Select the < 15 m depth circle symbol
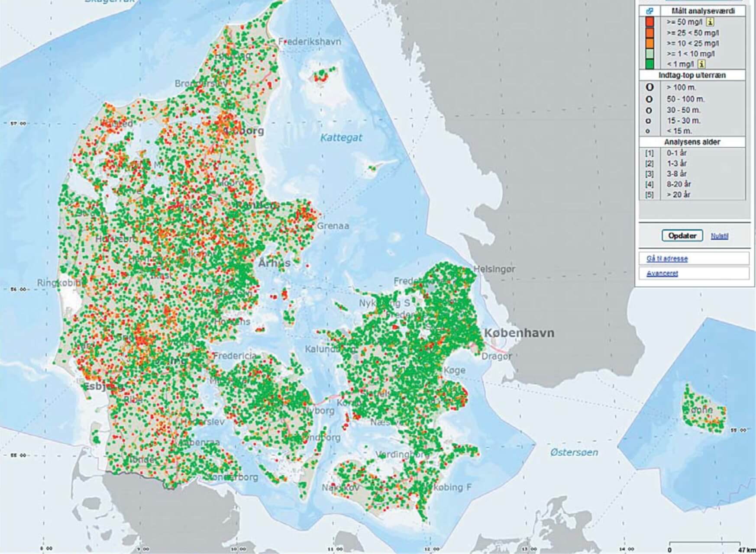This screenshot has height=554, width=756. click(648, 131)
